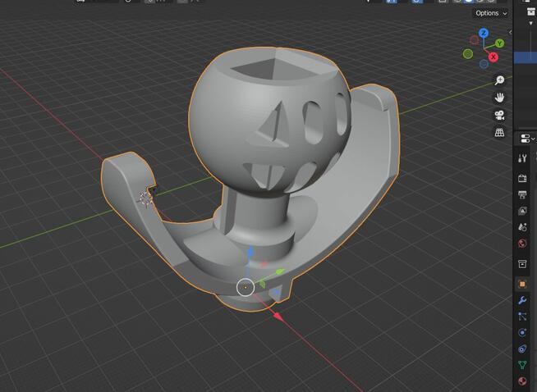Viewport: 537px width, 392px height.
Task: Toggle perspective/orthographic grid view
Action: [x=499, y=132]
